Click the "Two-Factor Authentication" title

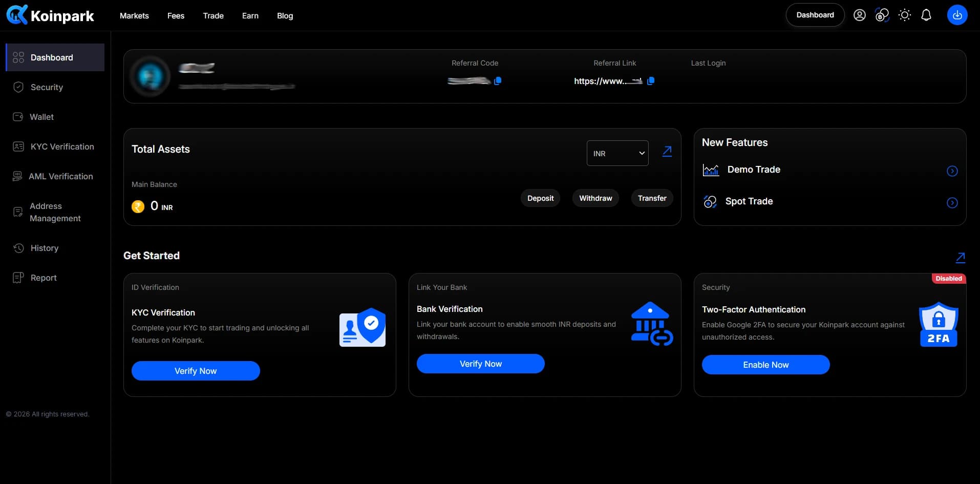click(754, 309)
